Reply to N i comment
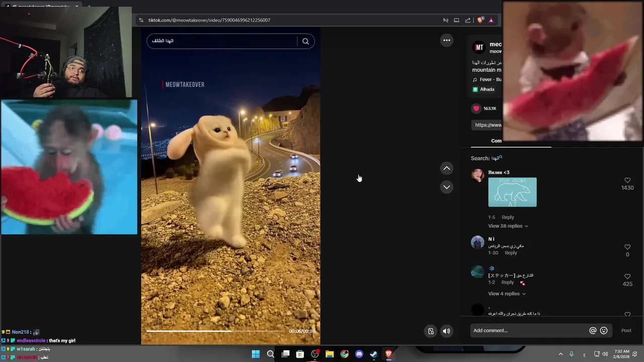Image resolution: width=644 pixels, height=362 pixels. coord(511,253)
